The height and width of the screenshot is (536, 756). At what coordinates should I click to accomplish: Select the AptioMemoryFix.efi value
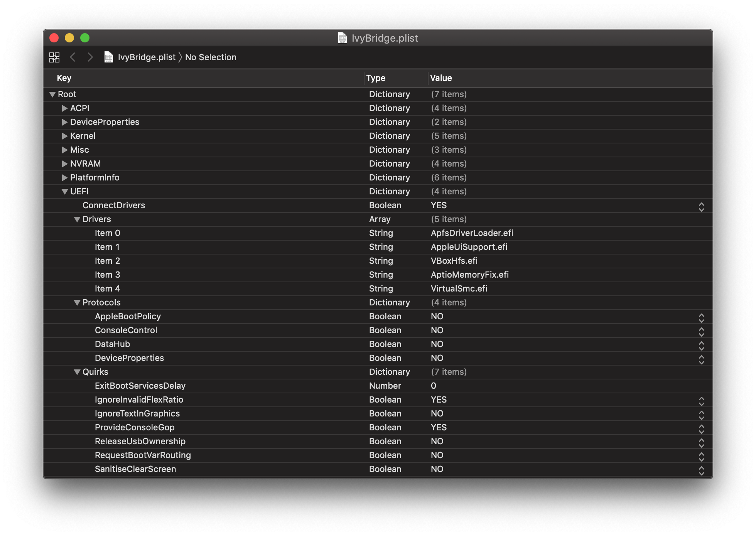pos(470,275)
